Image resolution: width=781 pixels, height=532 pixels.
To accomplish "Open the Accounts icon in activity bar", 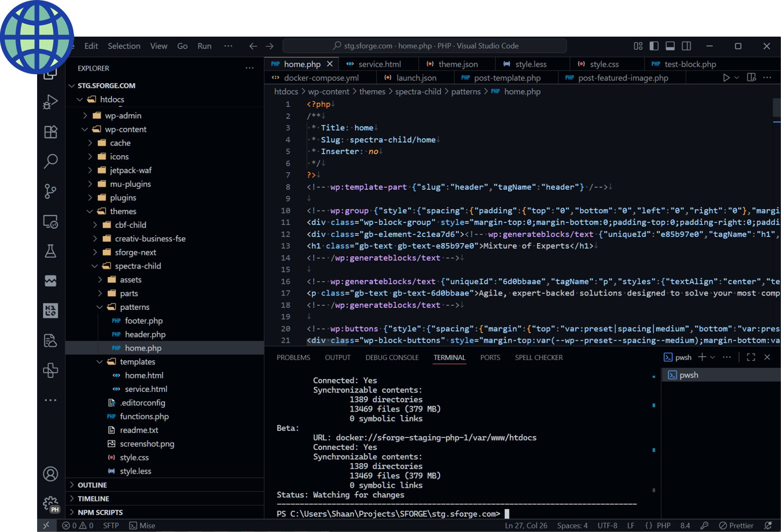I will pyautogui.click(x=50, y=474).
